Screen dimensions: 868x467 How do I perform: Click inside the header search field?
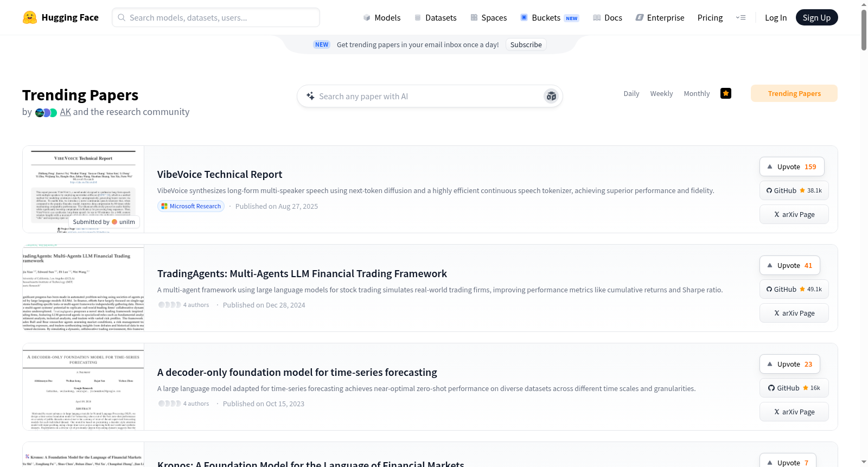click(216, 17)
